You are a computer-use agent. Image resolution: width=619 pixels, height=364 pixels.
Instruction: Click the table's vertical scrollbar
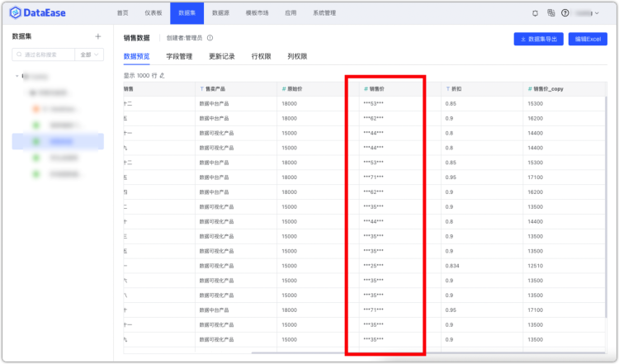coord(606,207)
